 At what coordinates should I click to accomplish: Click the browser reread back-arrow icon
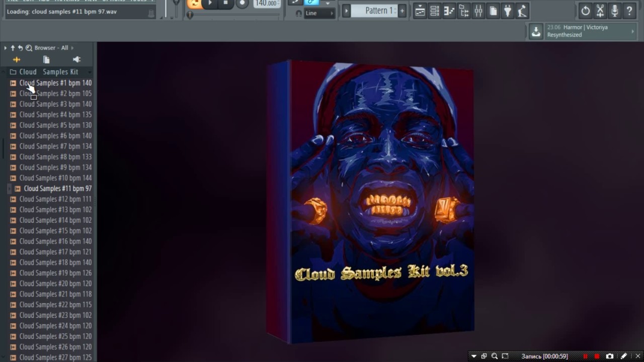pos(21,48)
